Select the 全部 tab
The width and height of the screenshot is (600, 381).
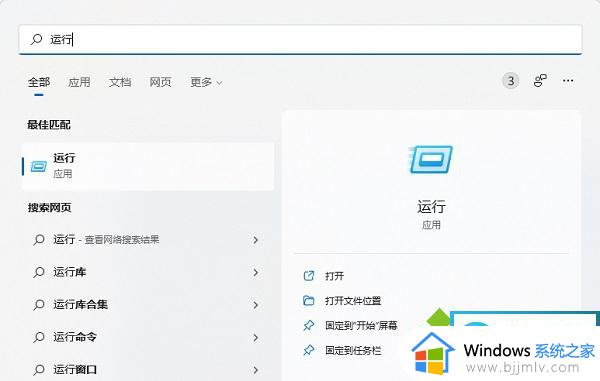[39, 82]
